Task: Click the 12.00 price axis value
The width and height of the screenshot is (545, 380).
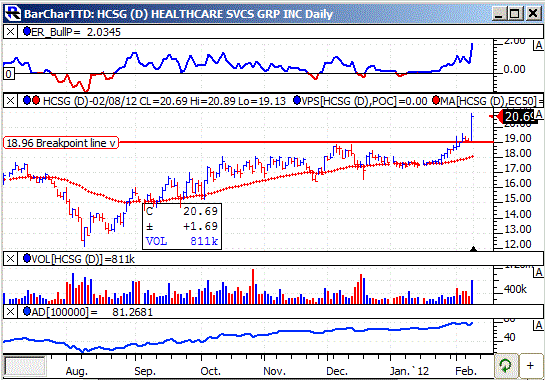Action: pos(518,244)
